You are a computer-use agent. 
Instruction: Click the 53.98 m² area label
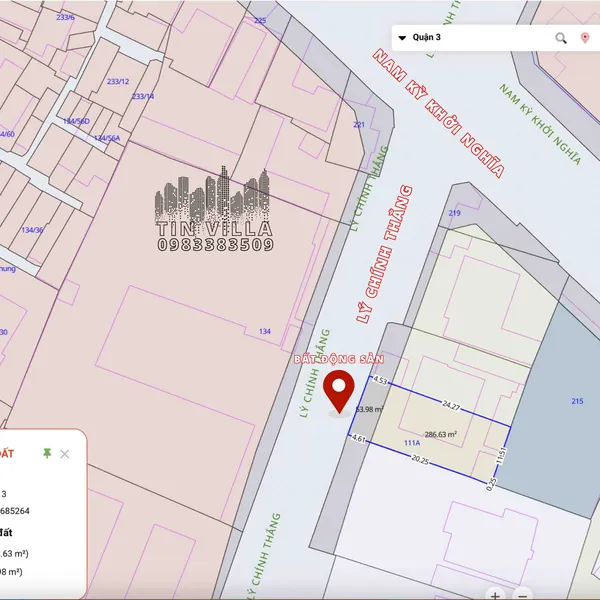(369, 409)
